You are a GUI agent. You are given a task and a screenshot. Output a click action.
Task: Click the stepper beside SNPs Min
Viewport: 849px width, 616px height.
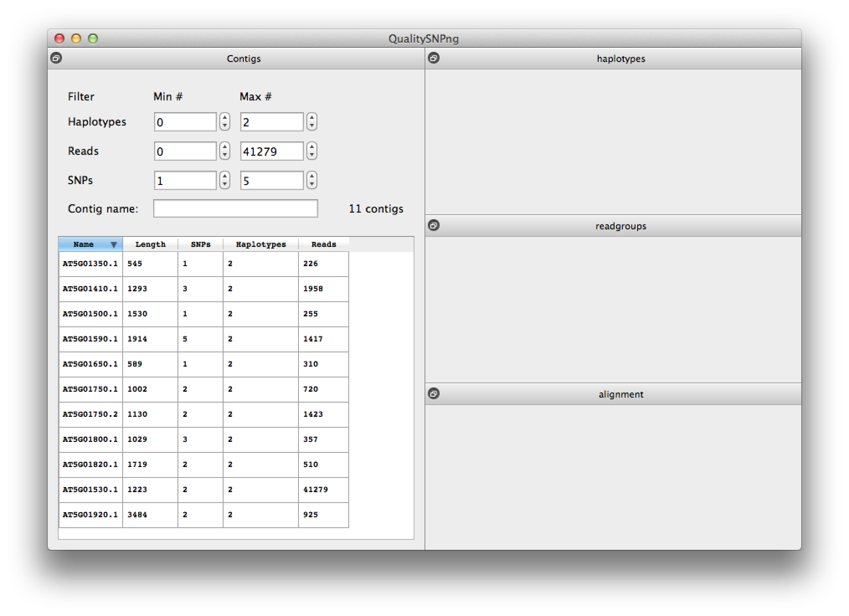pyautogui.click(x=225, y=180)
